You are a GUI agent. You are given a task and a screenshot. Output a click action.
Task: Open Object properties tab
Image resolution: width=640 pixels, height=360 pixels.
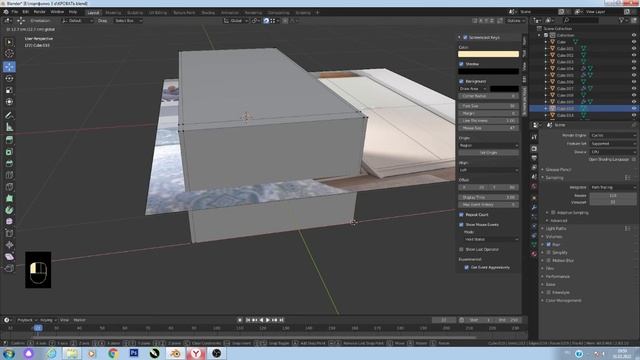(x=534, y=198)
